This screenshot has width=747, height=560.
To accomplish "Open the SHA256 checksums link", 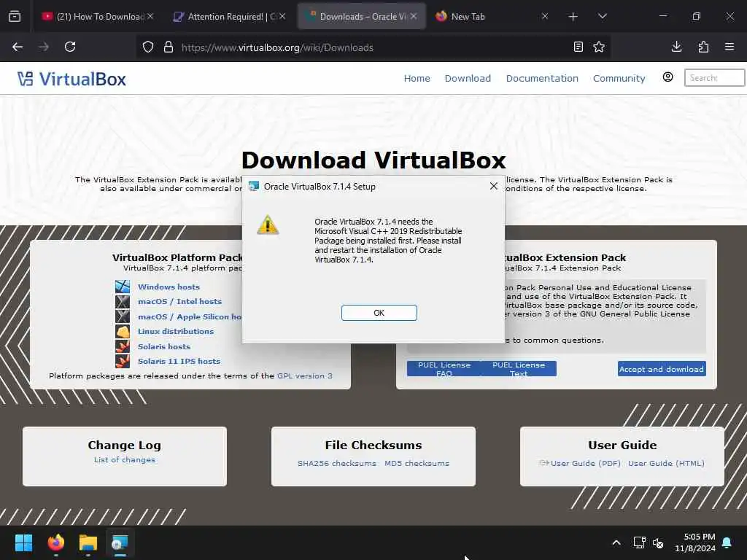I will pos(337,463).
